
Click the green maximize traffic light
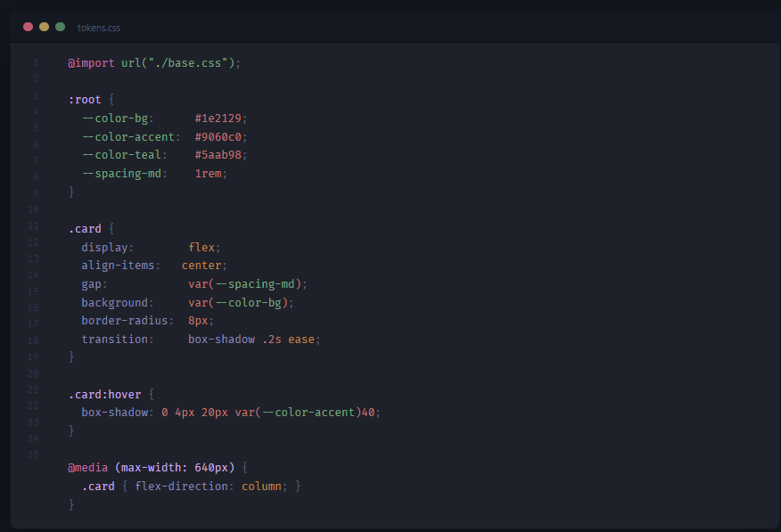click(x=60, y=28)
